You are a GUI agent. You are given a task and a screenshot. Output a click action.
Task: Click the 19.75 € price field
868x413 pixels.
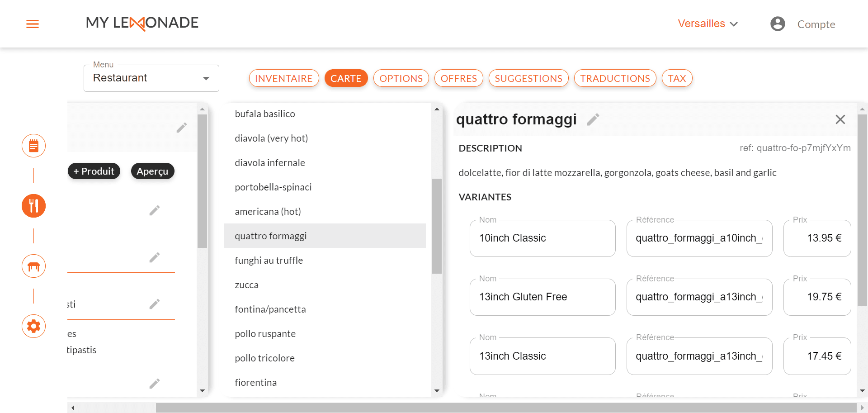[x=817, y=297]
